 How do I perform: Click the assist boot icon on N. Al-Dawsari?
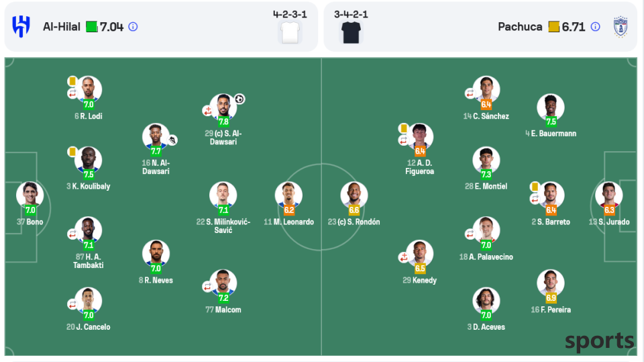pyautogui.click(x=172, y=140)
